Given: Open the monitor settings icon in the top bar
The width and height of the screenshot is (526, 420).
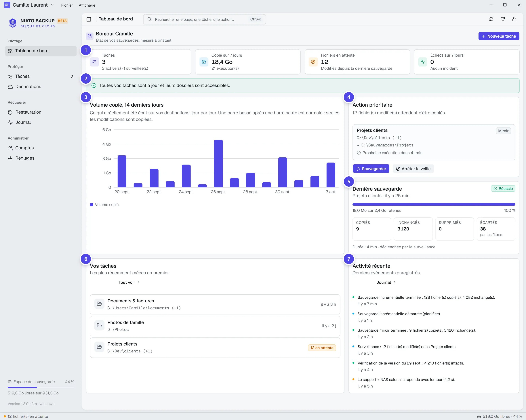Looking at the screenshot, I should pyautogui.click(x=503, y=19).
